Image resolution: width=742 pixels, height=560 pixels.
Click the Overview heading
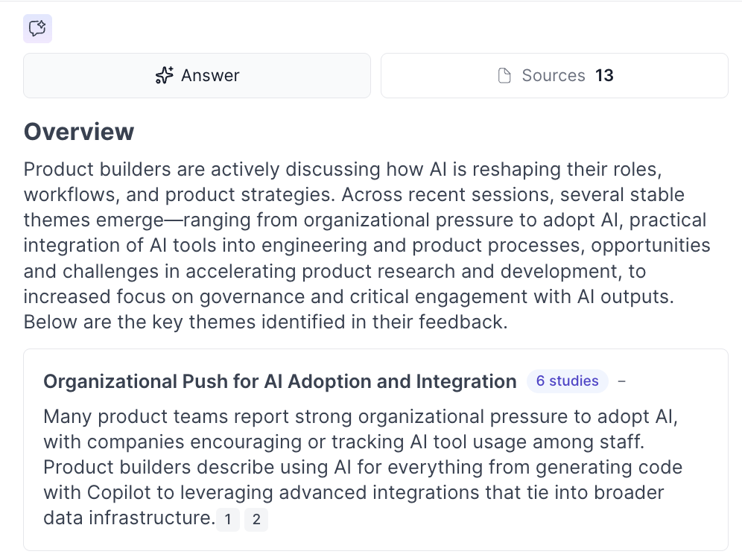coord(79,132)
